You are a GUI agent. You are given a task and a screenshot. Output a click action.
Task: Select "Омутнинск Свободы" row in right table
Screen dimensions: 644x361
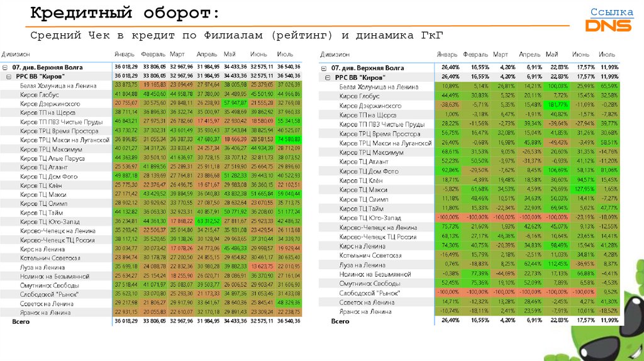tap(469, 284)
